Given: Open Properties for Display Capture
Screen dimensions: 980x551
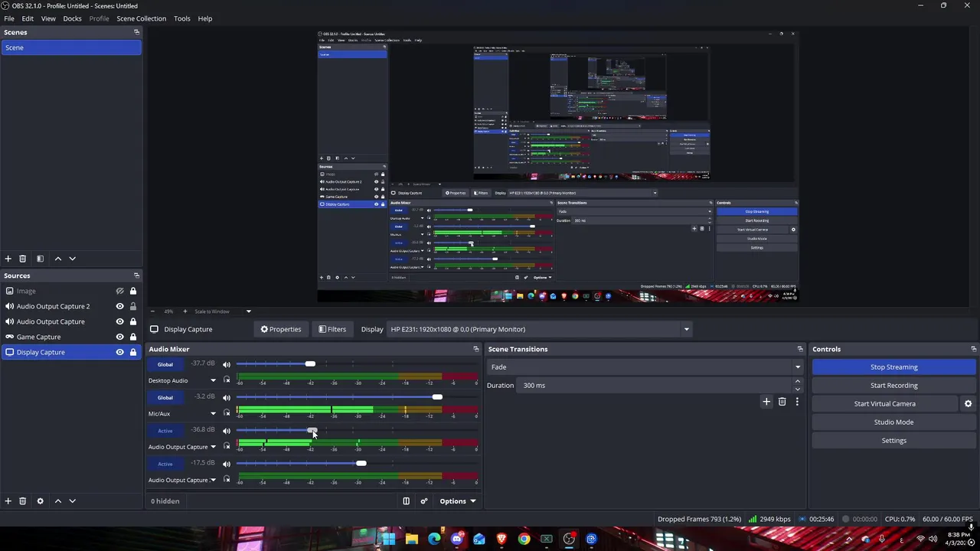Looking at the screenshot, I should [280, 329].
